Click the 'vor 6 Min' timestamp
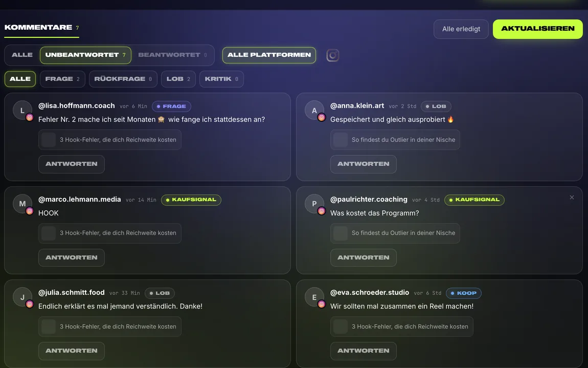The image size is (588, 368). pyautogui.click(x=133, y=106)
